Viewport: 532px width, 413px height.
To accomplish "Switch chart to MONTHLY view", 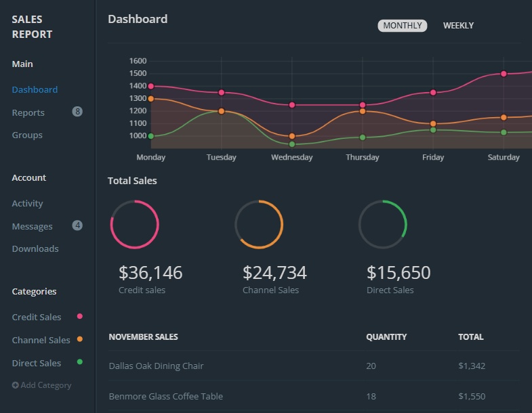I will click(x=403, y=26).
